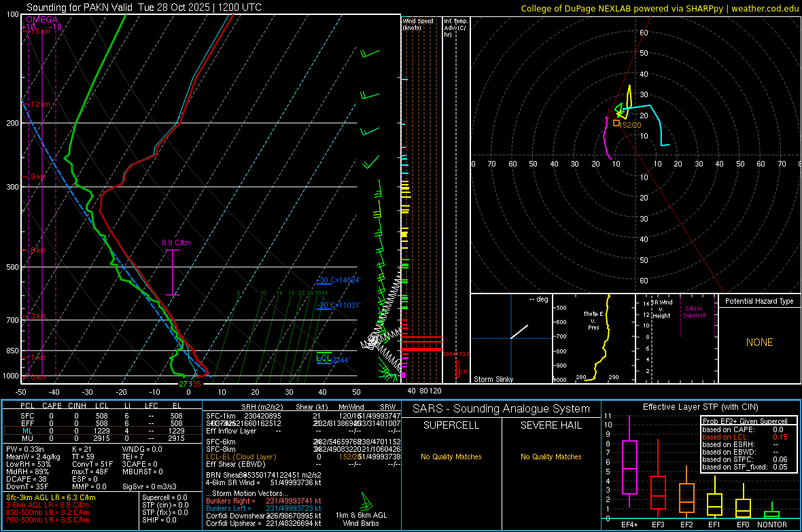Click the K = 21 index
This screenshot has width=802, height=532.
82,449
